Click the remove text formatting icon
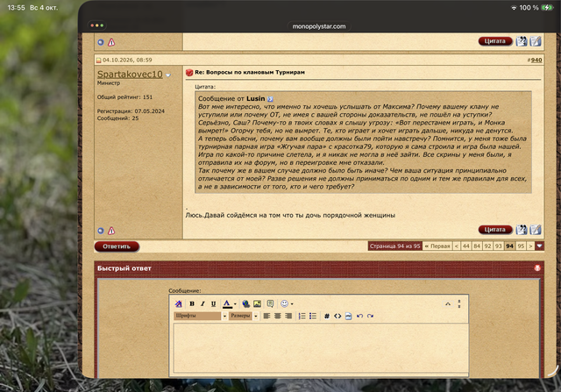 (178, 304)
